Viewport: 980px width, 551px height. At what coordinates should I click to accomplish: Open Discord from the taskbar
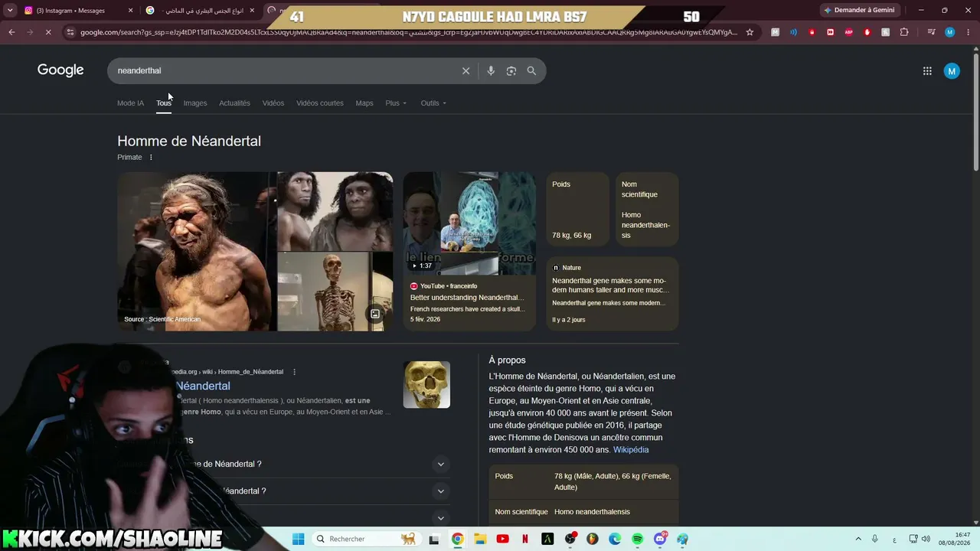(660, 539)
